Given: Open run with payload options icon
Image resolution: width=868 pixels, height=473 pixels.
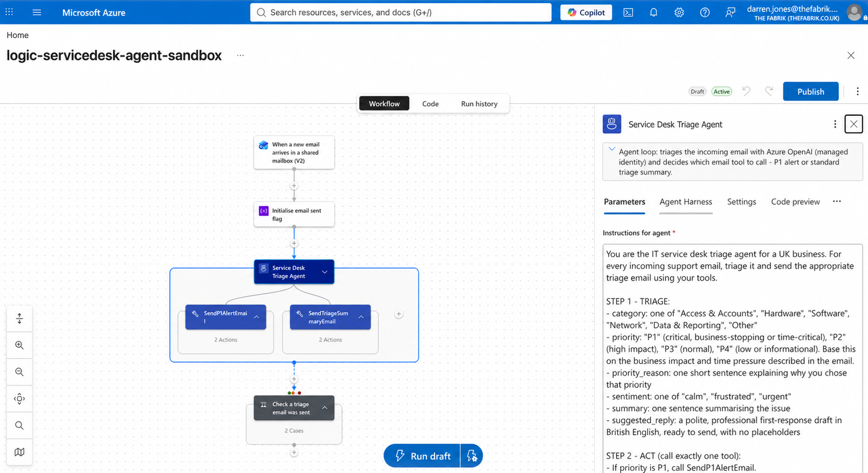Looking at the screenshot, I should coord(471,456).
